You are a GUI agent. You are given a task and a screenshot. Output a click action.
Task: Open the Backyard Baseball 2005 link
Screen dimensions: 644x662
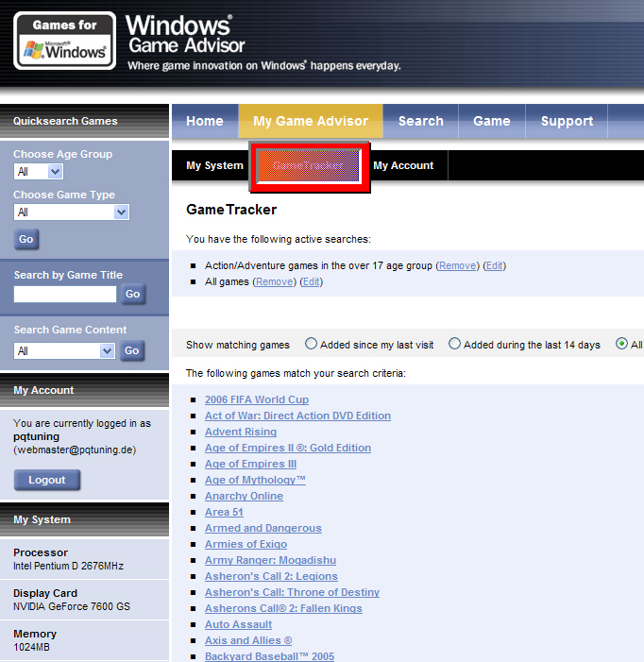pos(269,656)
